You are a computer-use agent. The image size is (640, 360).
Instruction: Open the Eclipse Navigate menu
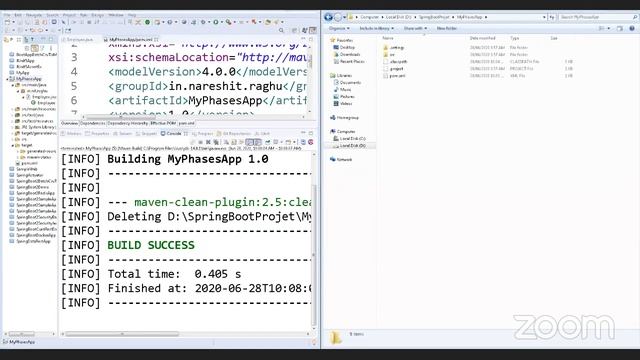pyautogui.click(x=34, y=15)
